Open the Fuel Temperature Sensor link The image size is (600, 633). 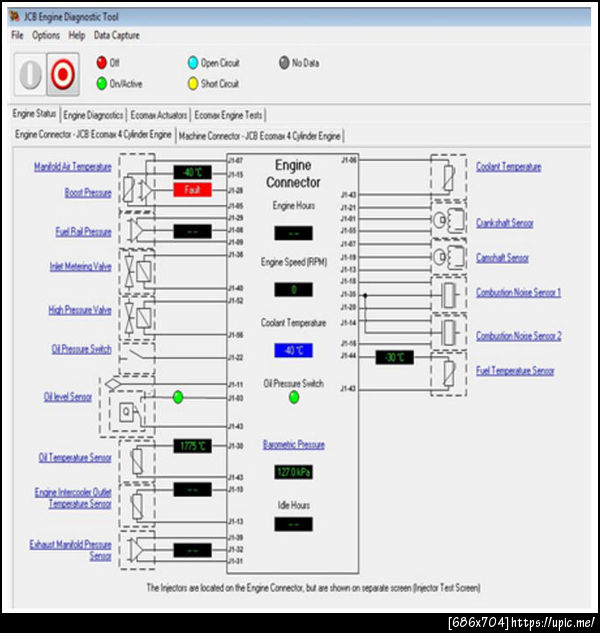pyautogui.click(x=515, y=371)
